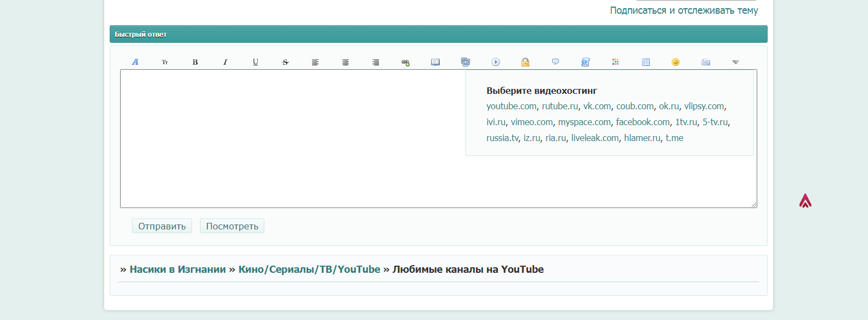Align text to the left

tap(315, 62)
